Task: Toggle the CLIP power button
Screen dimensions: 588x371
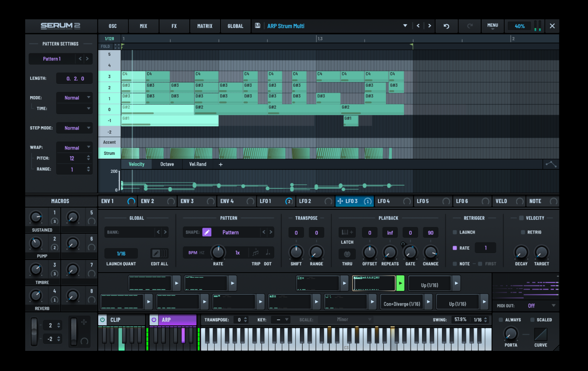Action: (x=102, y=320)
